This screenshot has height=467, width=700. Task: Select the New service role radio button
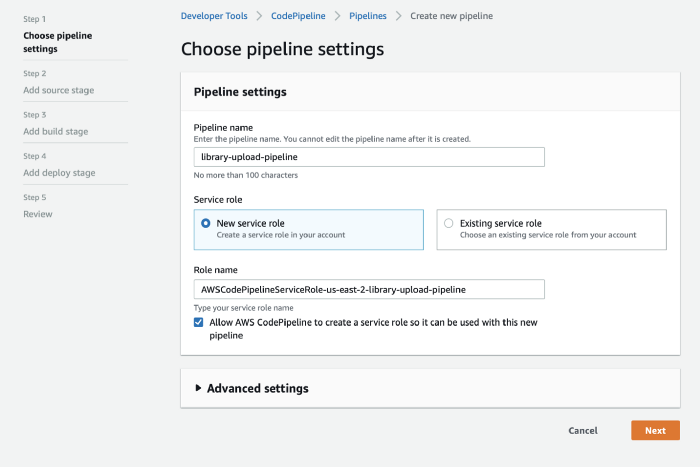pos(206,223)
